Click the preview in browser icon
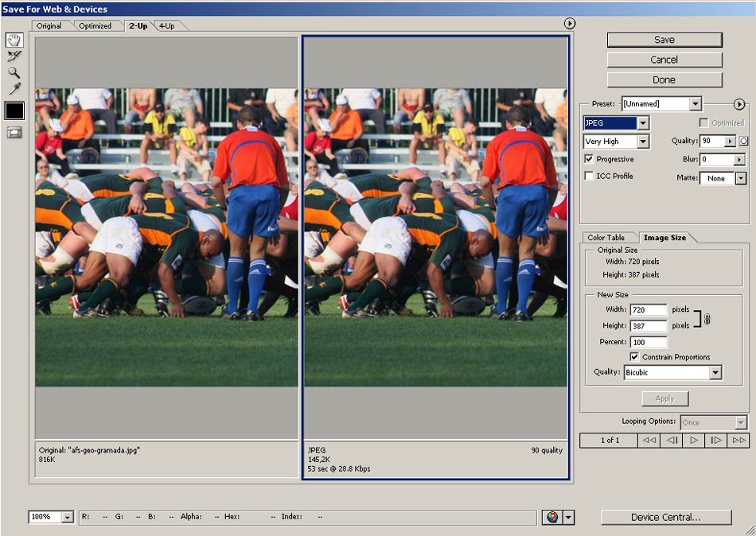756x536 pixels. tap(552, 517)
